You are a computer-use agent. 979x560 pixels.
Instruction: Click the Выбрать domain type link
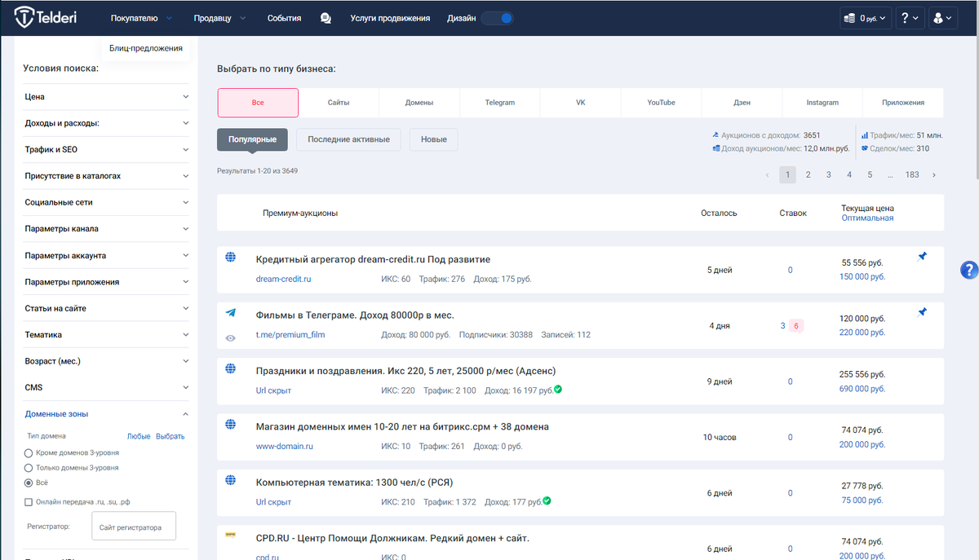(x=171, y=436)
